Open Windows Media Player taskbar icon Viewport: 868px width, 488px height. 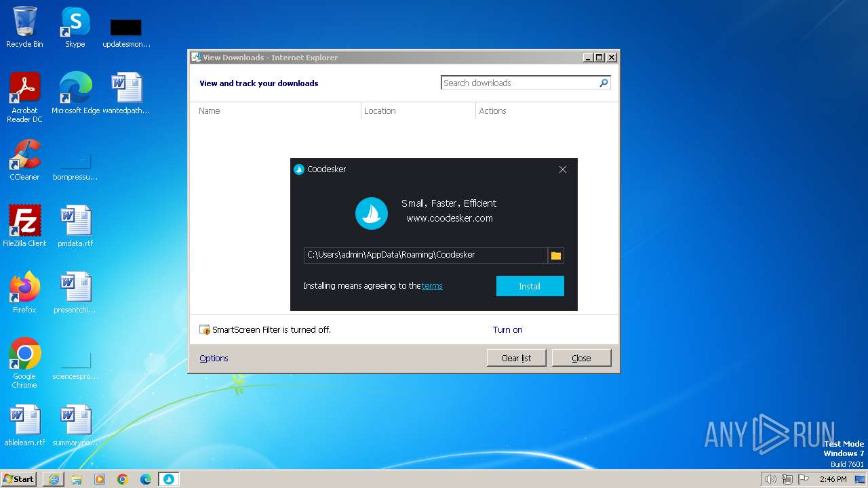click(100, 479)
